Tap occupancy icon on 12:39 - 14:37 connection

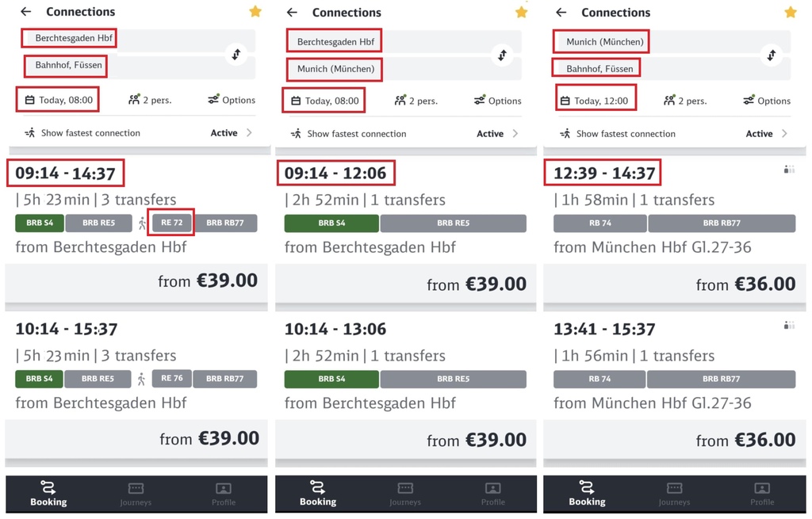tap(789, 170)
